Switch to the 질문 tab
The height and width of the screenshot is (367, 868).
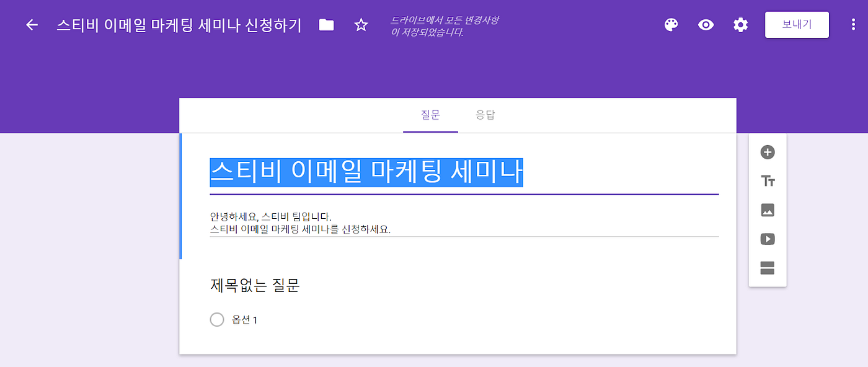[430, 115]
